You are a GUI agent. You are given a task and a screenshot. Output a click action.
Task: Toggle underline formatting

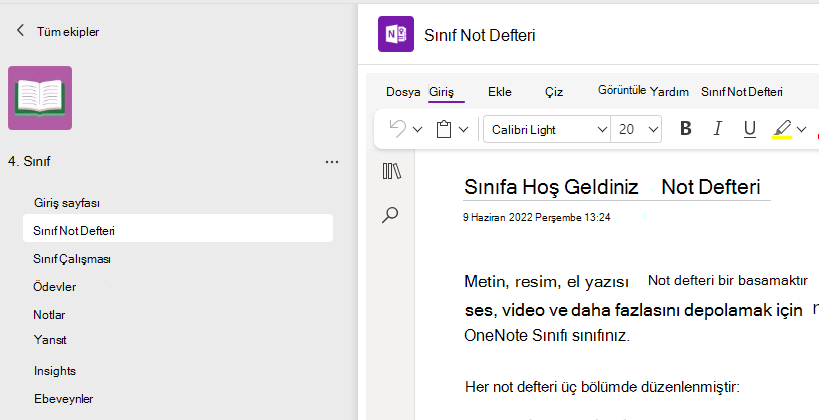click(750, 129)
